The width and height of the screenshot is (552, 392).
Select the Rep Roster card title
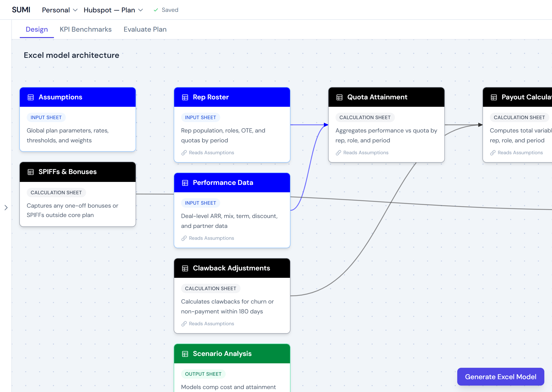pyautogui.click(x=211, y=97)
